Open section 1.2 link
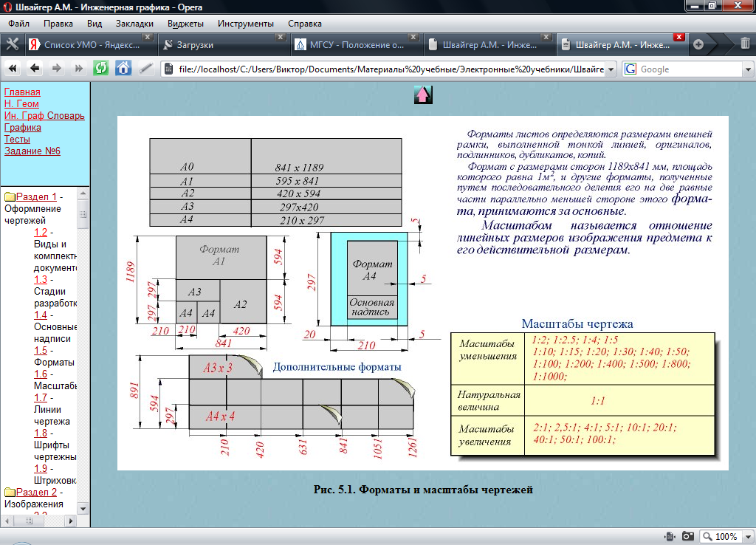The image size is (756, 545). [x=41, y=232]
